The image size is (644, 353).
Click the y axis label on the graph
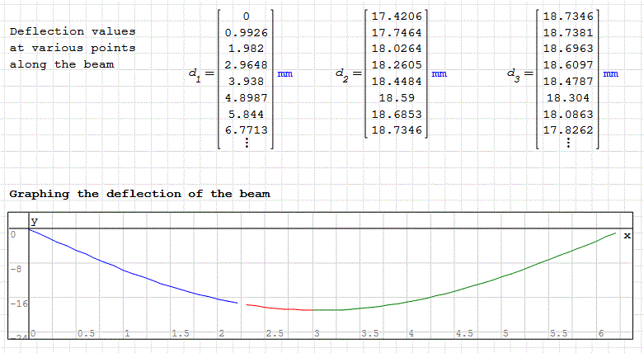coord(35,221)
